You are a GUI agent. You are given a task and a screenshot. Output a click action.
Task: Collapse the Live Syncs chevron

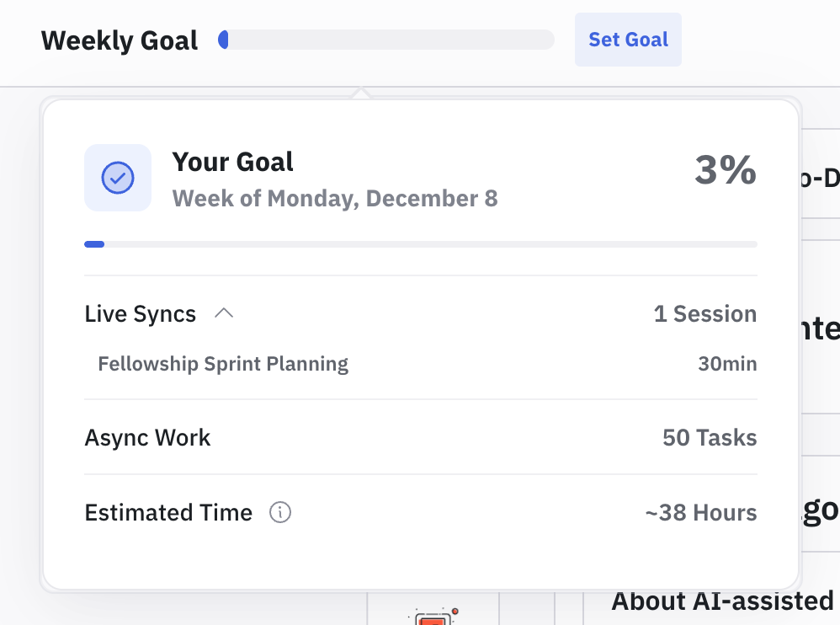(x=223, y=313)
